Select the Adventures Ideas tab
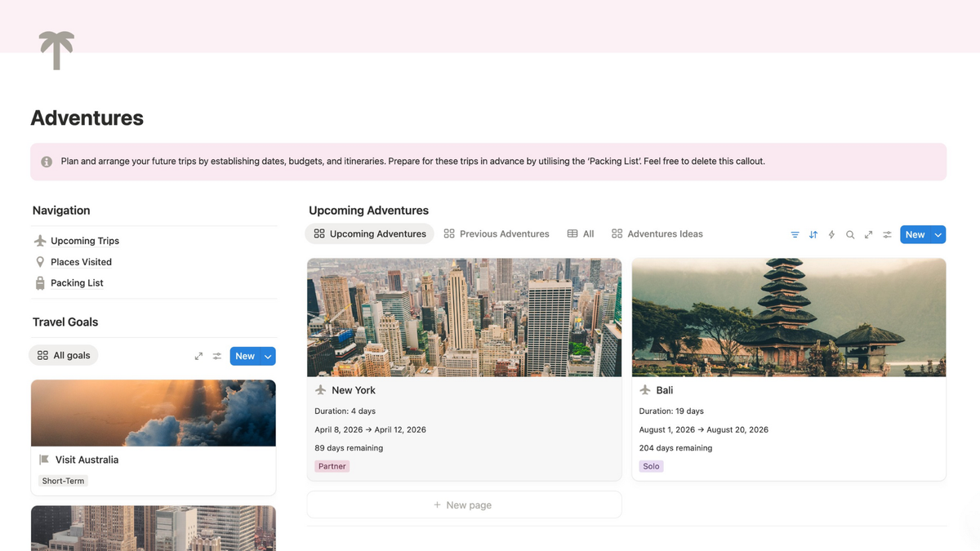 (x=657, y=234)
